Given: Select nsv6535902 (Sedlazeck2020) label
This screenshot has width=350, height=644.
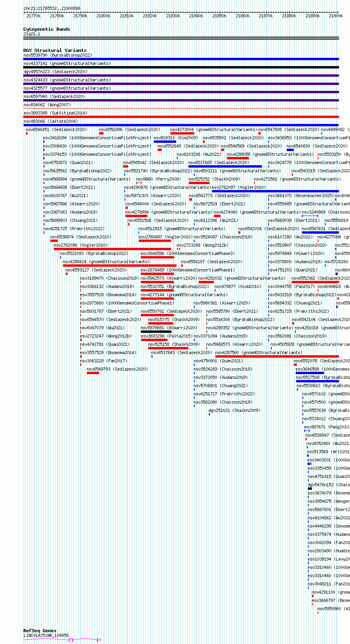Looking at the screenshot, I should tap(234, 138).
